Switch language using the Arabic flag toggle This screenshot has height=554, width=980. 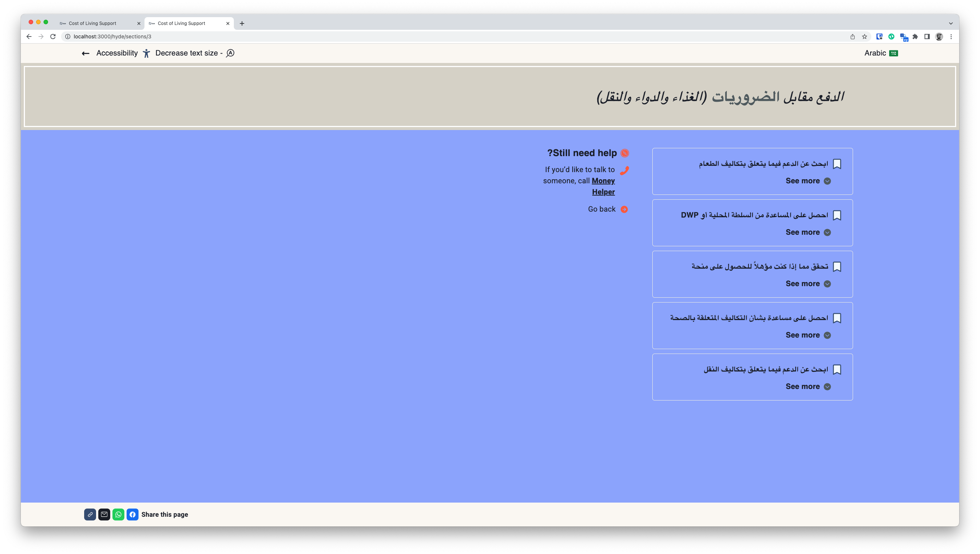tap(893, 53)
